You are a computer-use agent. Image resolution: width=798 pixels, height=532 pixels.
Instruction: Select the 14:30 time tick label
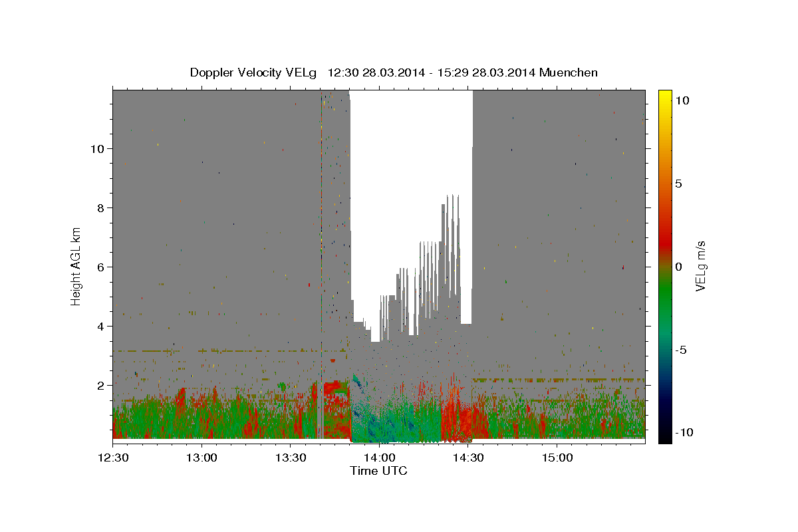[x=468, y=458]
